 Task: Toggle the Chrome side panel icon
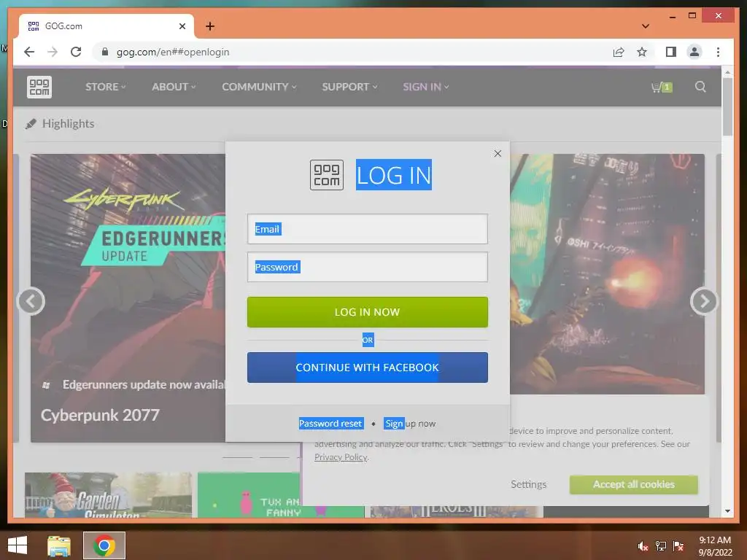[x=671, y=52]
